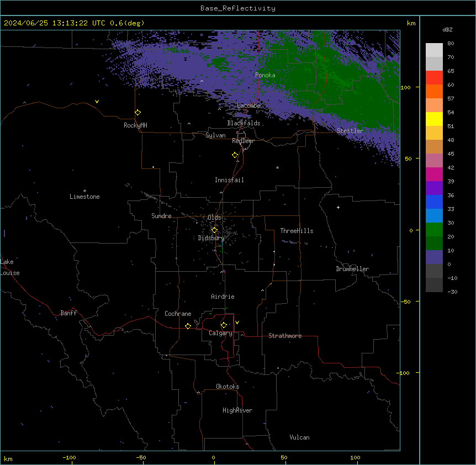Click the yellow V marker east of Calgary
476x465 pixels.
tap(237, 323)
